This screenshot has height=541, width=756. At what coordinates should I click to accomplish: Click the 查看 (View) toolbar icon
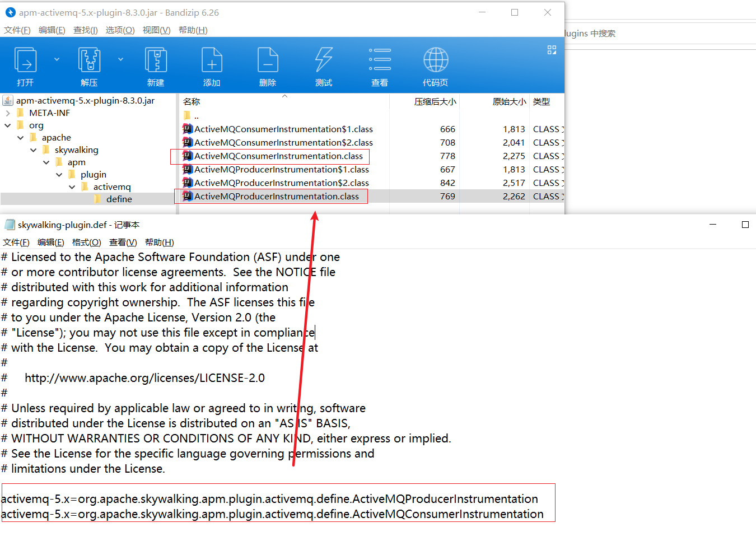point(380,59)
